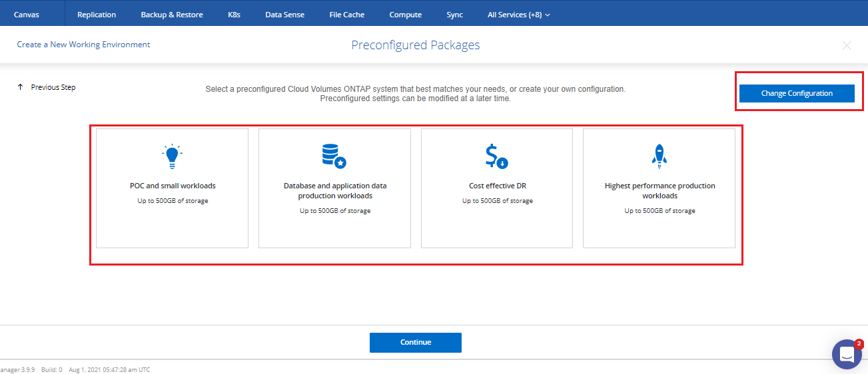
Task: Select the Data Sense tab
Action: [284, 15]
